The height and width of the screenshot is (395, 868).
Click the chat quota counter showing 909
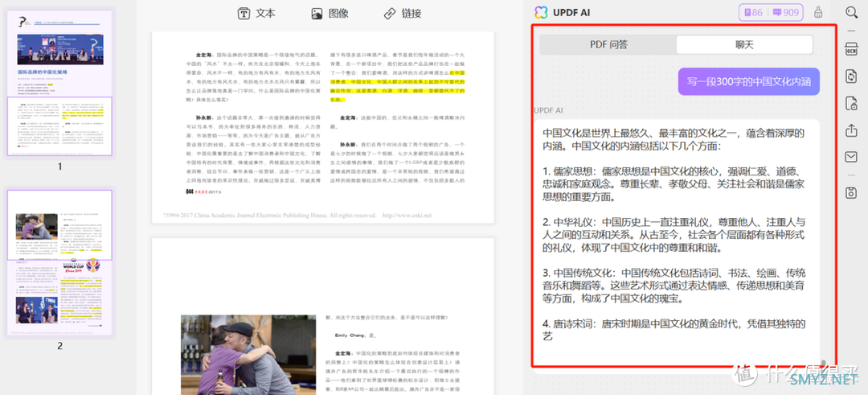click(785, 12)
